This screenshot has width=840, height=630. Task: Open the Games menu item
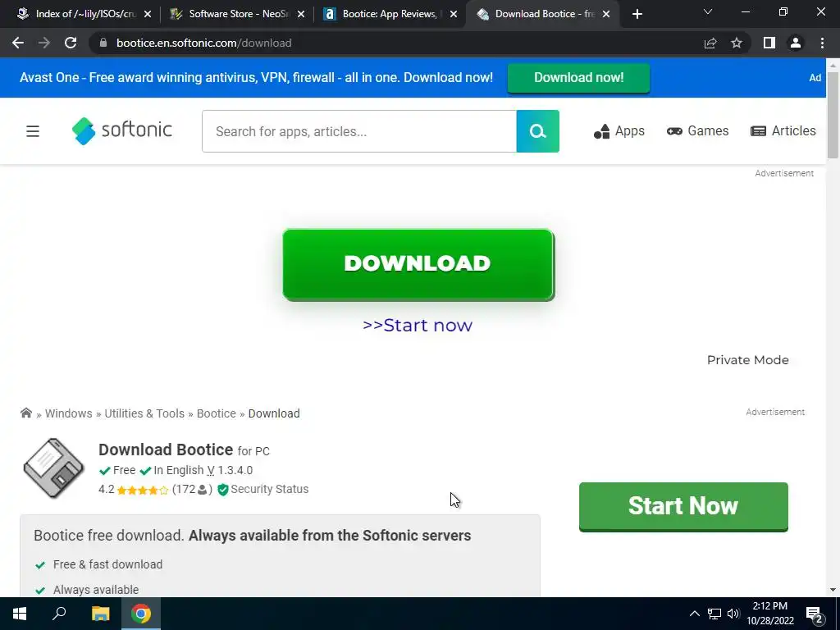[697, 130]
